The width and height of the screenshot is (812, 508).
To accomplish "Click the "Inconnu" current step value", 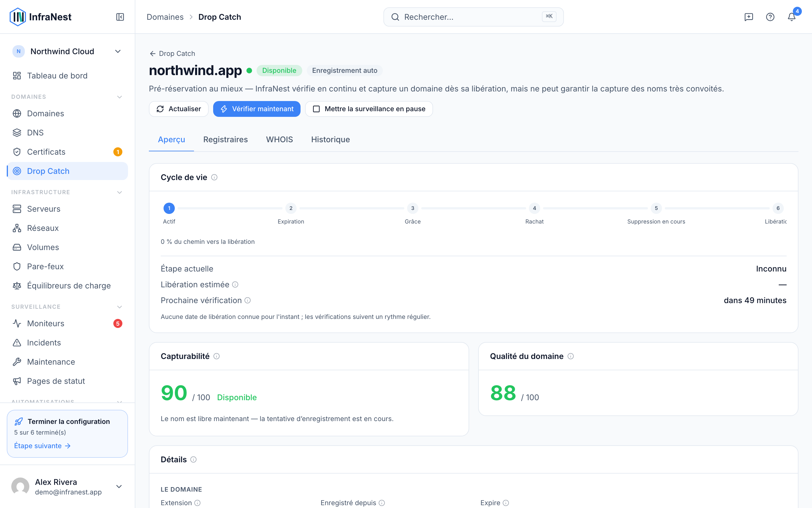I will click(771, 269).
